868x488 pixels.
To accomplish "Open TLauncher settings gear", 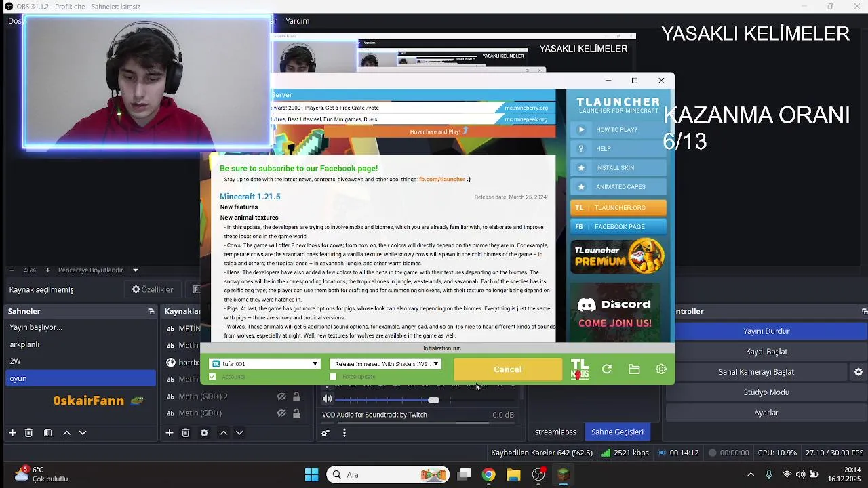I will click(x=661, y=369).
